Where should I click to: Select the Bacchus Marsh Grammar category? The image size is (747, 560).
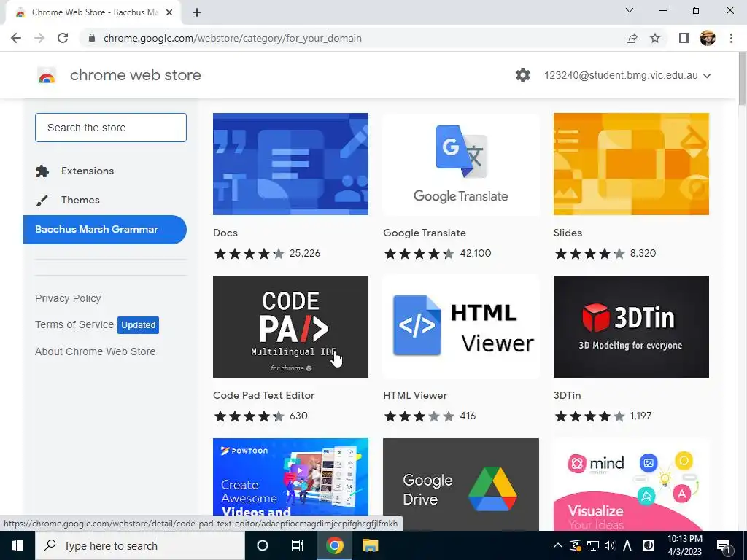click(105, 230)
